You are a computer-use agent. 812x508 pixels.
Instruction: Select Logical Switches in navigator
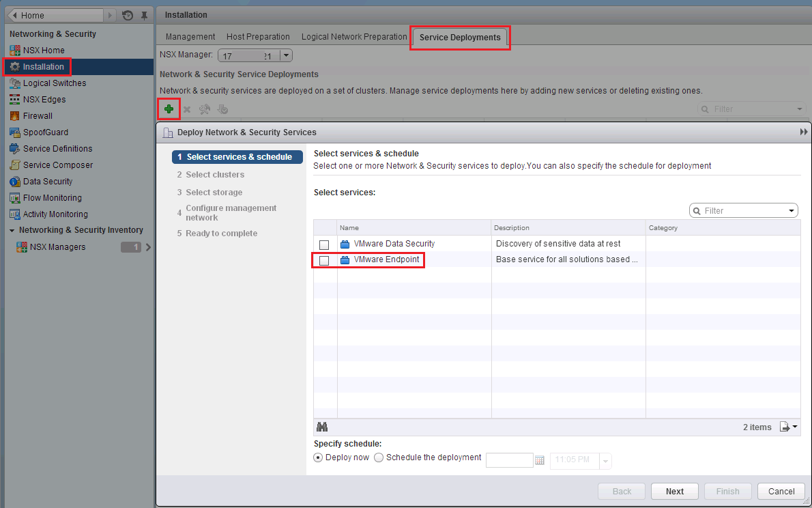55,83
